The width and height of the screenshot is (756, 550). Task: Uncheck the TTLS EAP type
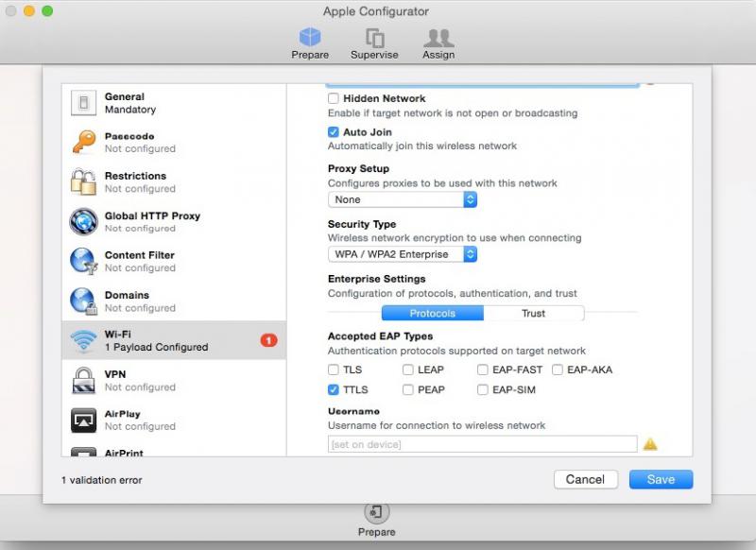[x=334, y=389]
